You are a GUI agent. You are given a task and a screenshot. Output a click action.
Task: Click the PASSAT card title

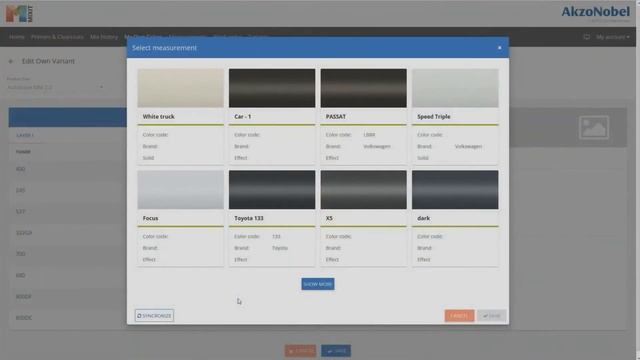pyautogui.click(x=336, y=117)
